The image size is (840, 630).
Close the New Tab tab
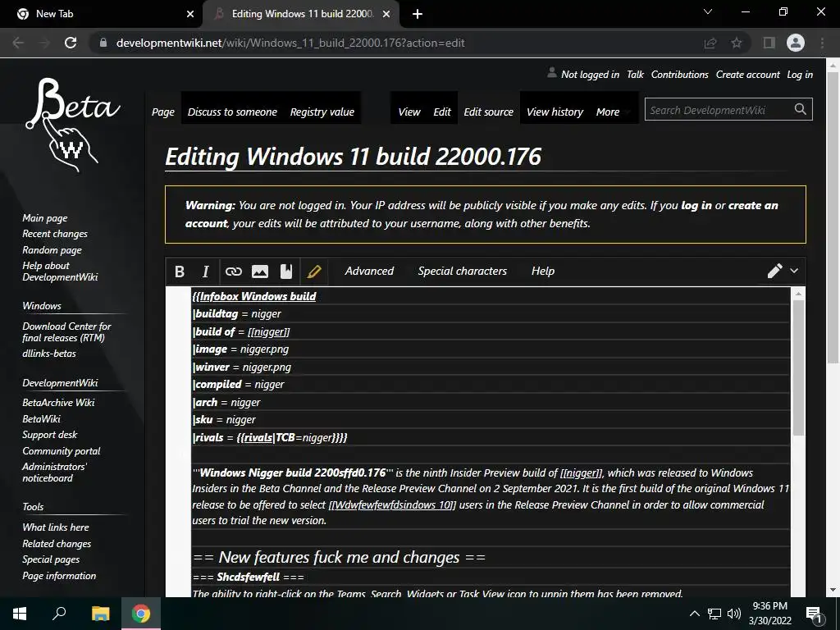pos(190,14)
